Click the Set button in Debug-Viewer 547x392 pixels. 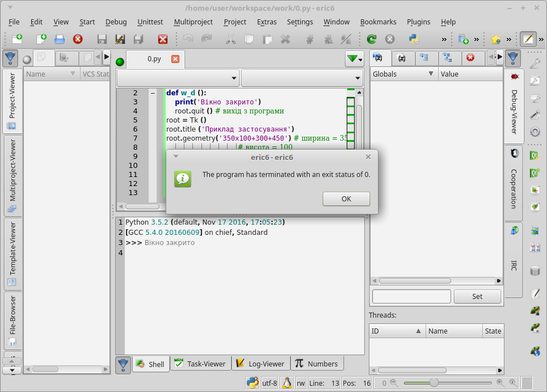(477, 296)
